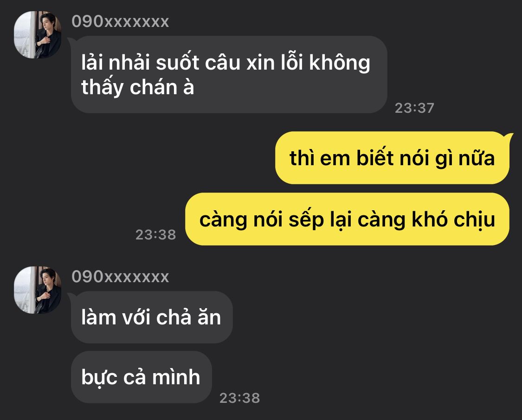Select the 'làm với chả ăn' message

click(x=152, y=317)
